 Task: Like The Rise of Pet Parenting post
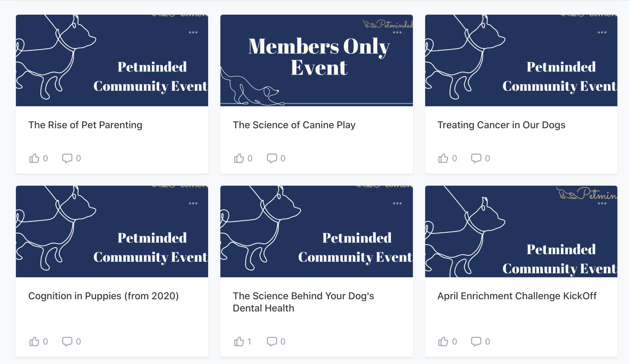(x=34, y=158)
